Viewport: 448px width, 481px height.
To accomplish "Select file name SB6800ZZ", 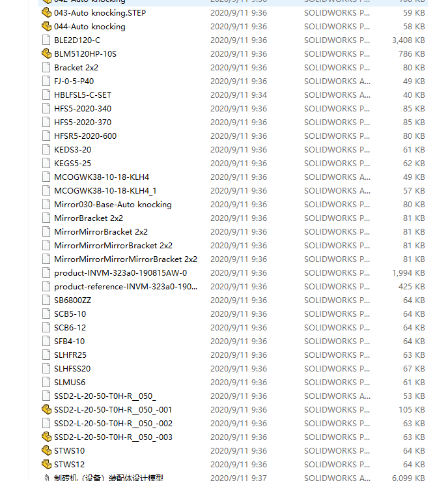I will coord(73,300).
